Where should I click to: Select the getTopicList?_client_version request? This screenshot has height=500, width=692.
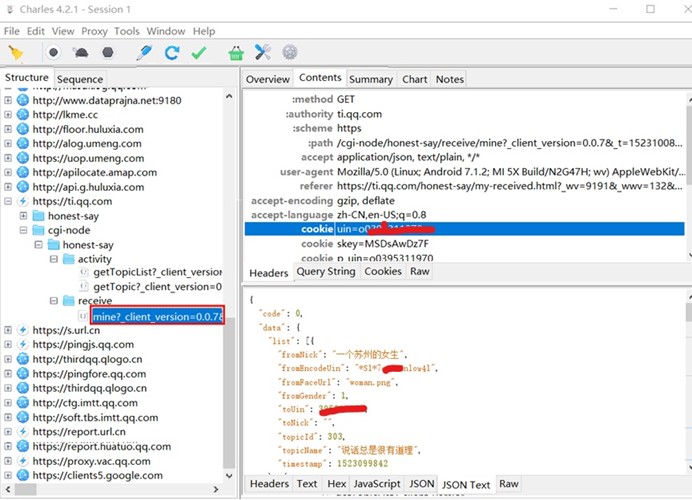[x=158, y=272]
